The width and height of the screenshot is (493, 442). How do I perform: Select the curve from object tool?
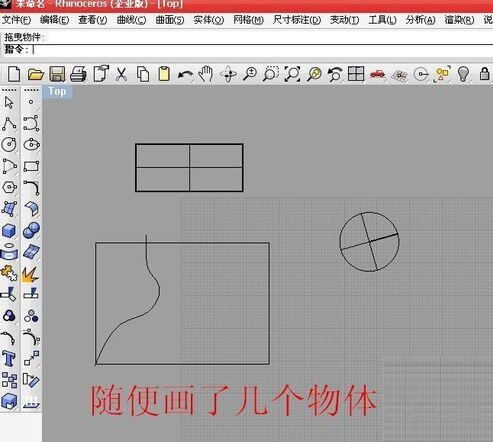click(x=9, y=252)
